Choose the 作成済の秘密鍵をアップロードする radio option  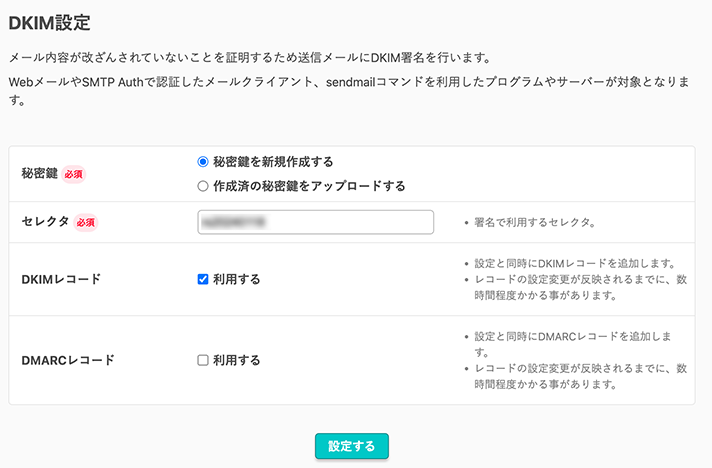(x=204, y=186)
